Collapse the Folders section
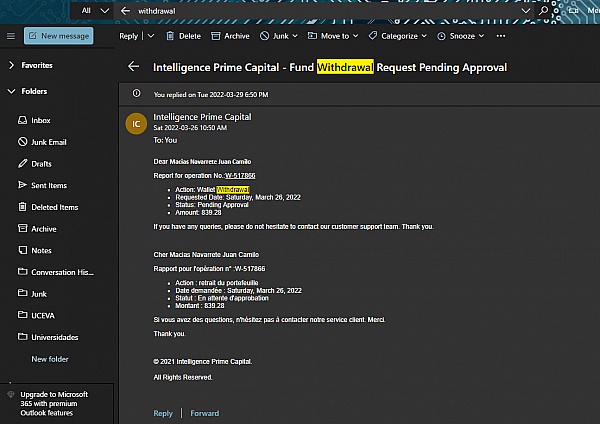The height and width of the screenshot is (424, 600). [x=11, y=91]
